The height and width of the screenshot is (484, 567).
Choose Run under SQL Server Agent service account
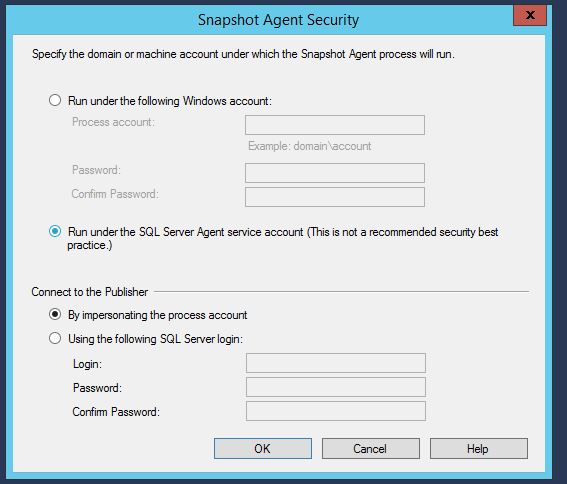click(55, 231)
